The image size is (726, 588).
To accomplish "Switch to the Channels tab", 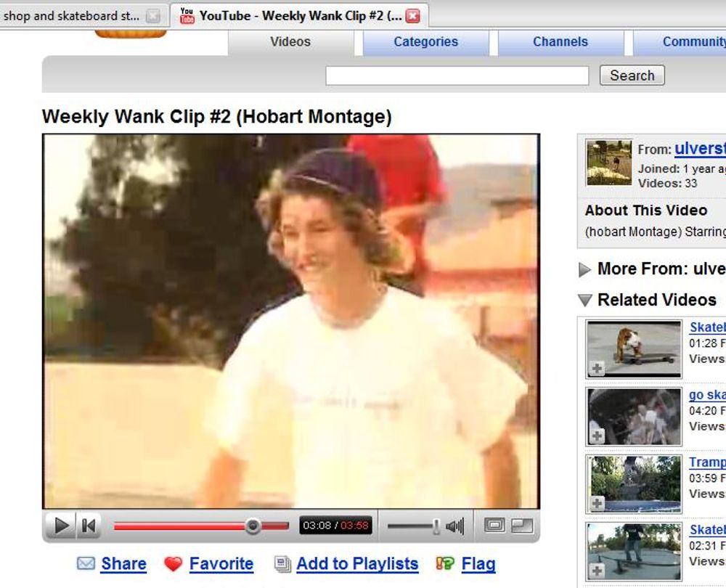I will coord(560,42).
